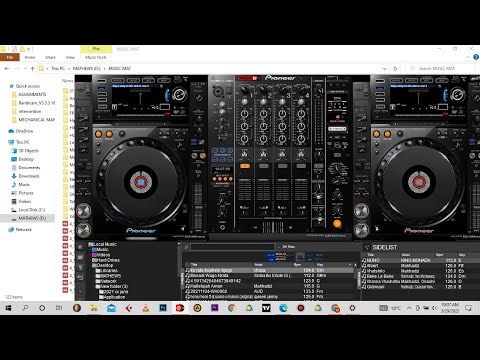Go back in File Explorer with back arrow
This screenshot has height=360, width=480.
[7, 68]
